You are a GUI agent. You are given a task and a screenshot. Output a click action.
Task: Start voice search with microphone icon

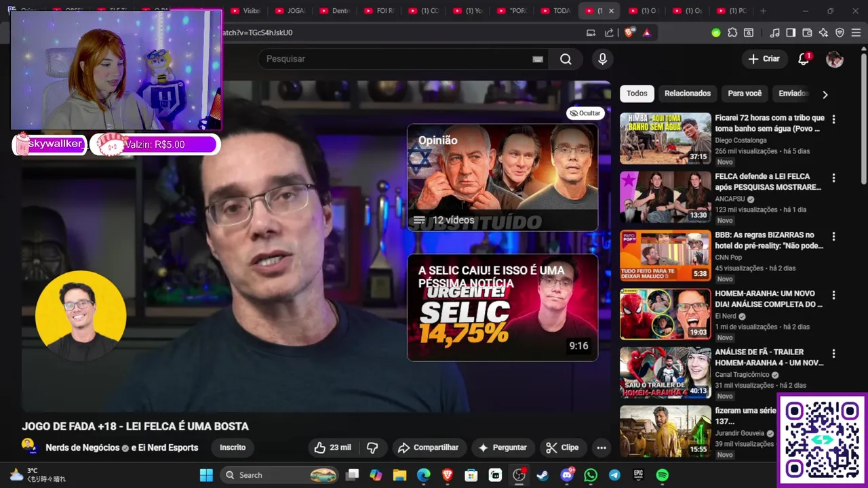pyautogui.click(x=602, y=59)
